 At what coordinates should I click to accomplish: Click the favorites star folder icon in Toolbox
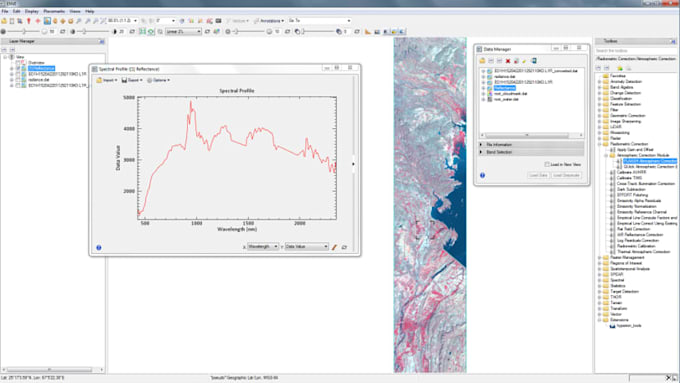[620, 68]
